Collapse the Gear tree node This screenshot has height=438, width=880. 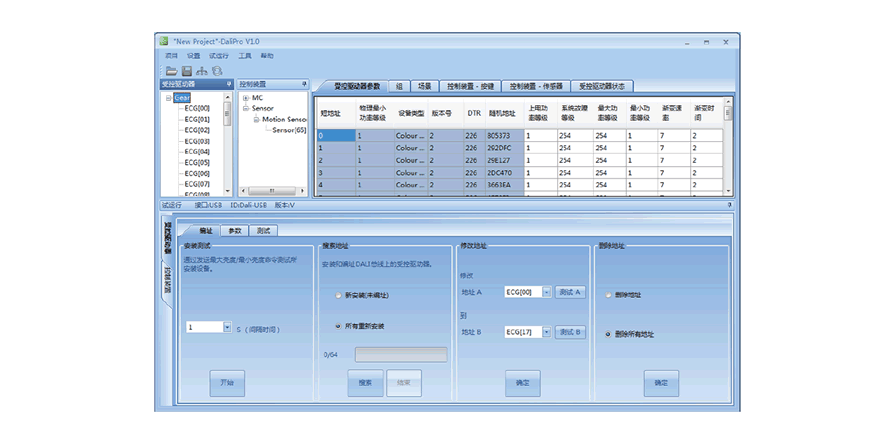coord(167,98)
